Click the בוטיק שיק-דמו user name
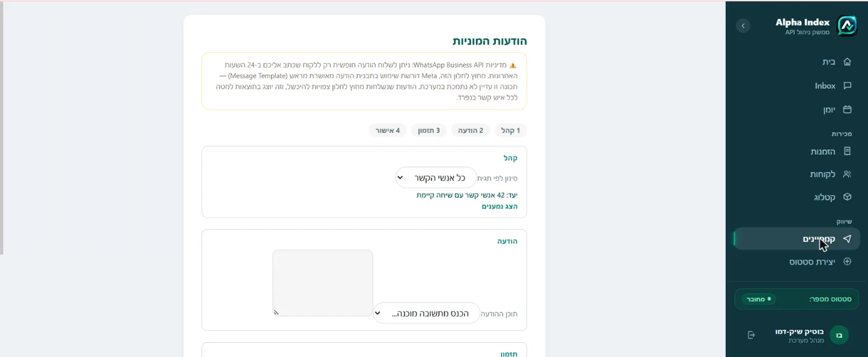This screenshot has height=357, width=868. 799,332
